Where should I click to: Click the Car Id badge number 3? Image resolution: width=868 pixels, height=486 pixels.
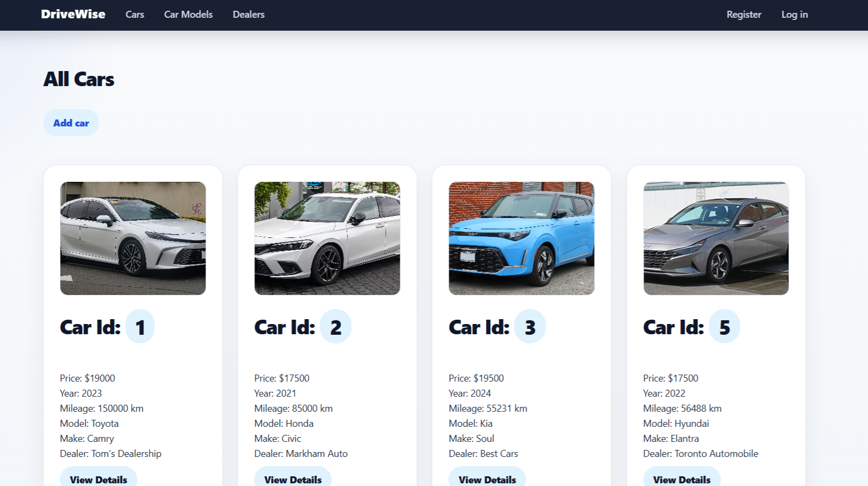(x=530, y=327)
